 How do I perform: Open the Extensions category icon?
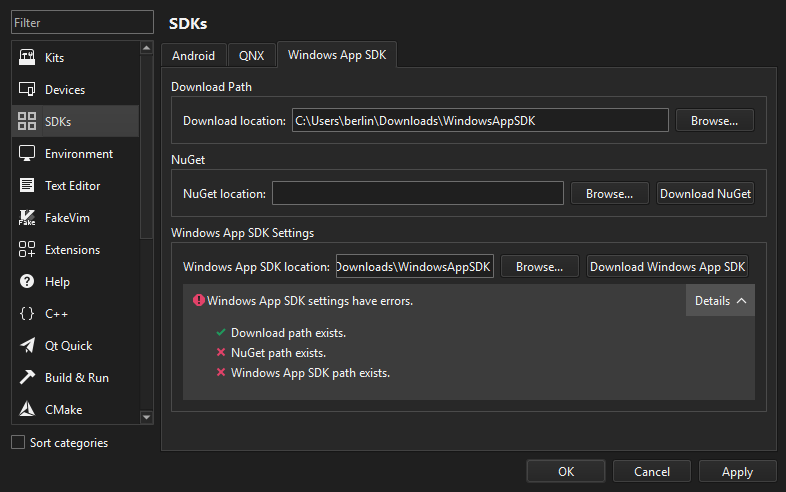tap(27, 250)
